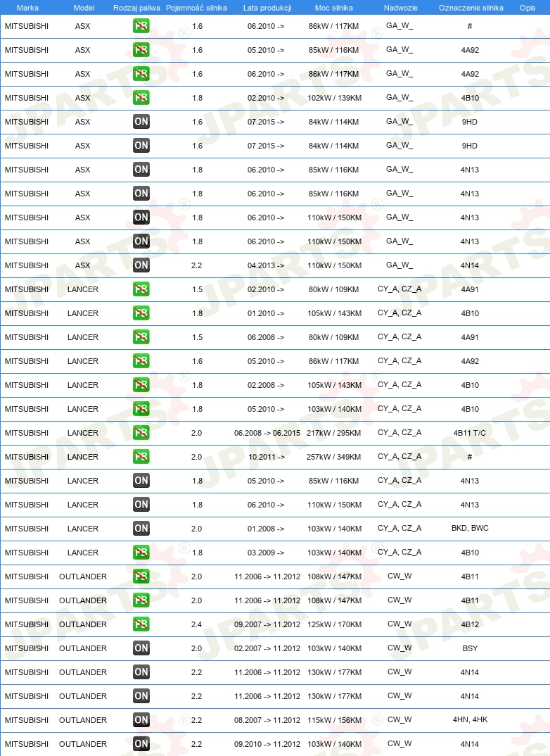The height and width of the screenshot is (756, 550).
Task: Select production date 10.2011 ->
Action: click(267, 457)
